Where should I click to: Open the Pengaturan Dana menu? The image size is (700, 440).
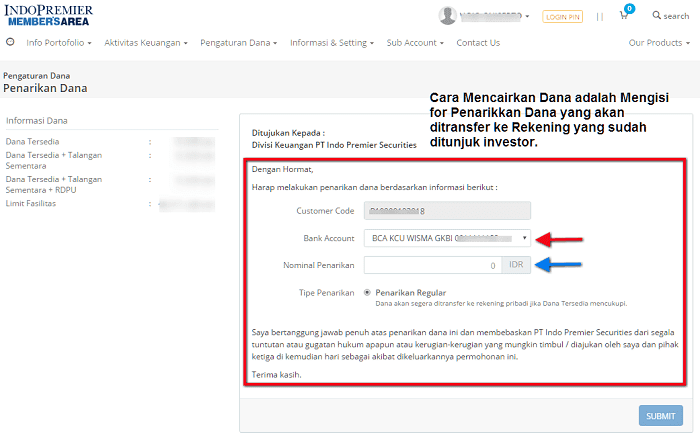click(x=239, y=43)
